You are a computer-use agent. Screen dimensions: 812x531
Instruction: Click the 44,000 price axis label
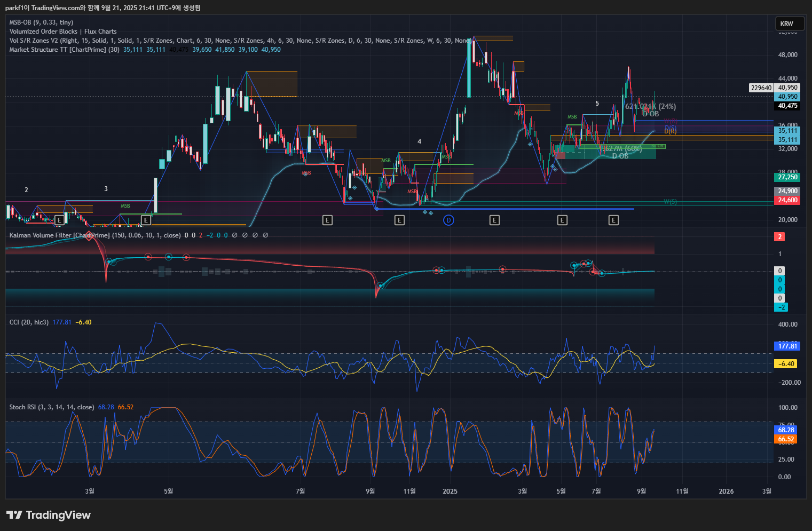[x=787, y=78]
